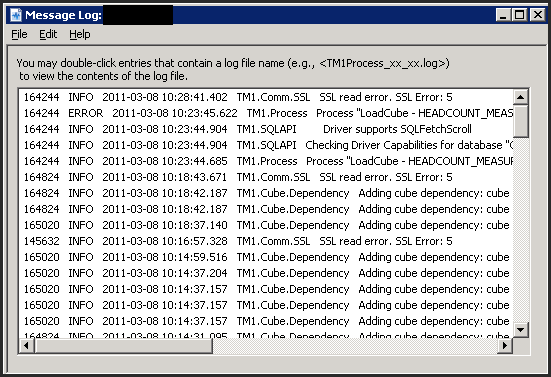Click the TM1.SQLAPI logger on the SQLFetchScroll row
Screen dimensions: 551x377
coord(266,129)
